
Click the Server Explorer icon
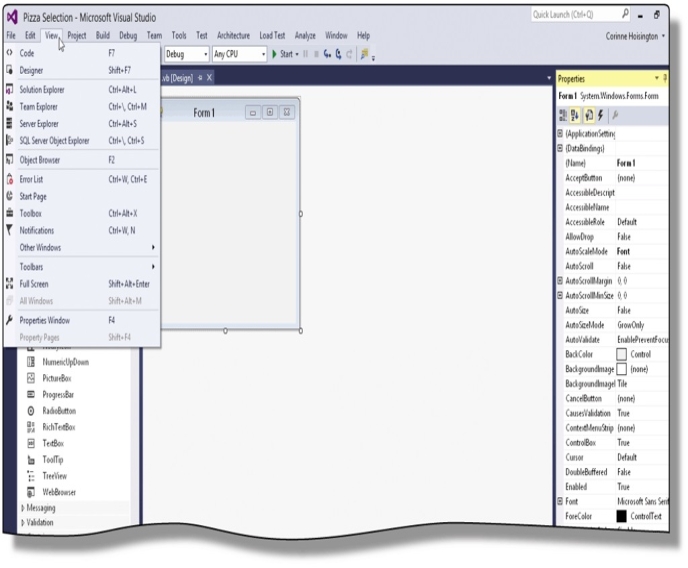click(9, 123)
